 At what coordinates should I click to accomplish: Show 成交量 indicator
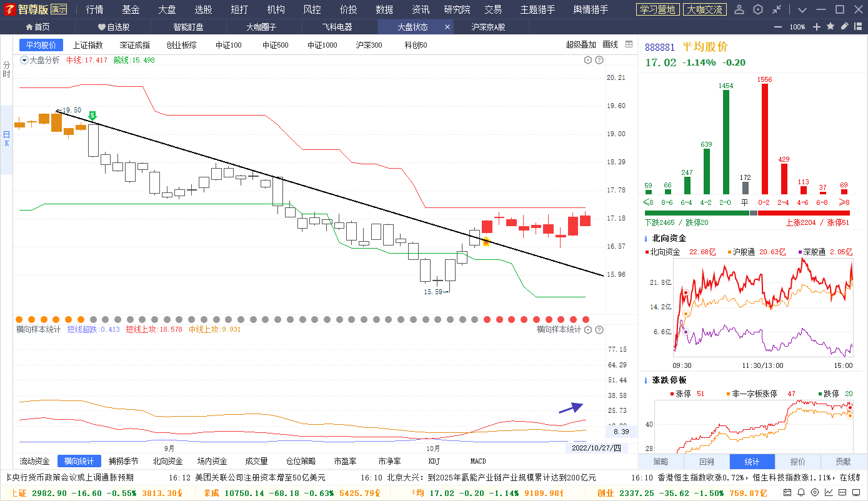pyautogui.click(x=256, y=461)
